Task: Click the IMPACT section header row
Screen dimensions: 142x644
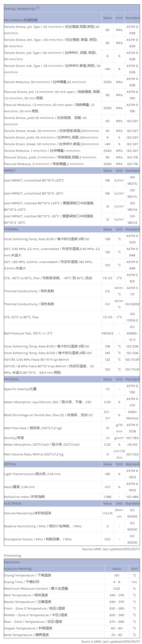Action: [x=10, y=171]
